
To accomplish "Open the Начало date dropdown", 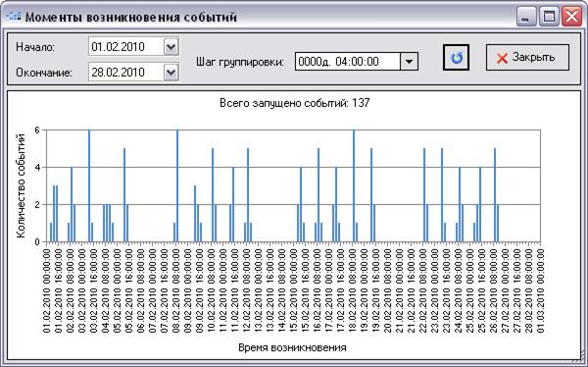I will pos(171,47).
